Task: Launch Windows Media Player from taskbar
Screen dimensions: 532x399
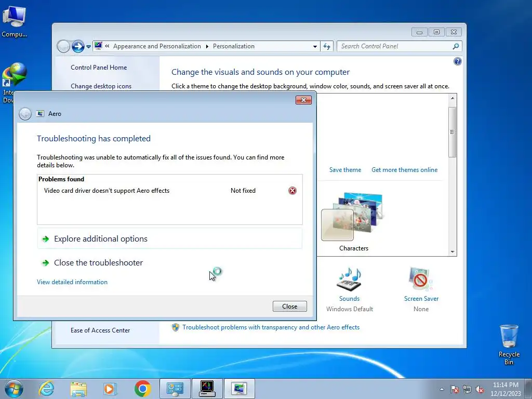Action: [x=110, y=389]
